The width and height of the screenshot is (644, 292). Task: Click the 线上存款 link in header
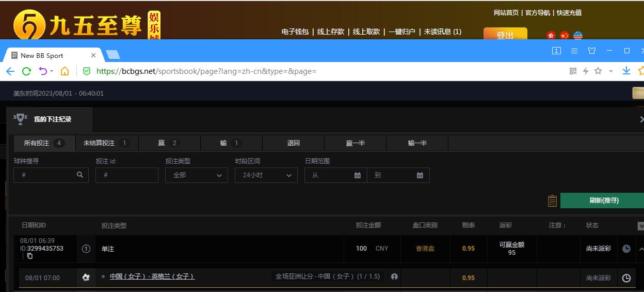point(331,32)
